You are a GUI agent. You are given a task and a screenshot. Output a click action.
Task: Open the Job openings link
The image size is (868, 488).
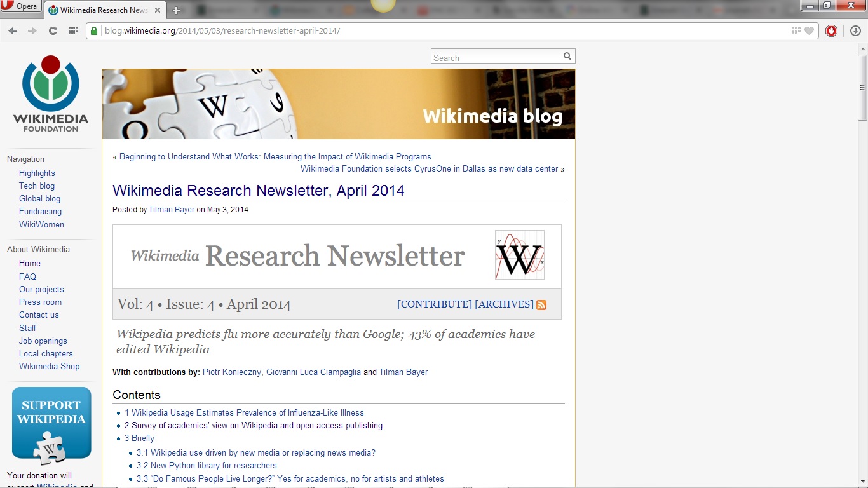(x=43, y=341)
